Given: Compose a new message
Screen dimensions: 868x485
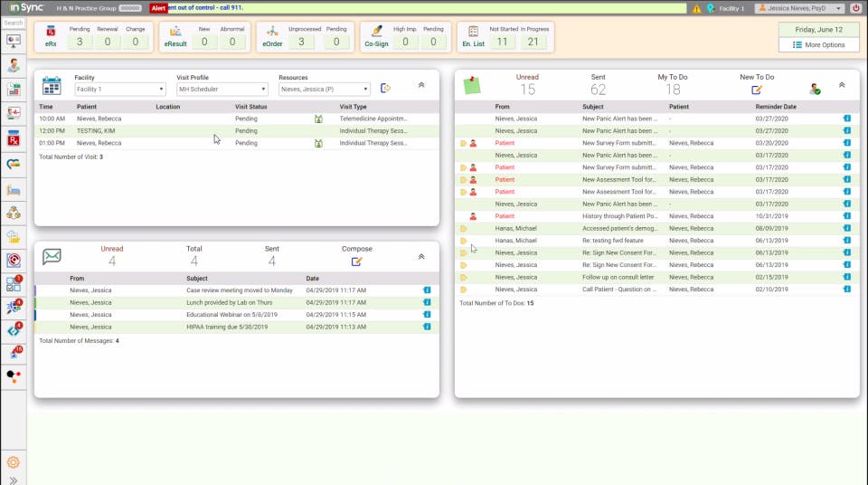Looking at the screenshot, I should [x=356, y=262].
